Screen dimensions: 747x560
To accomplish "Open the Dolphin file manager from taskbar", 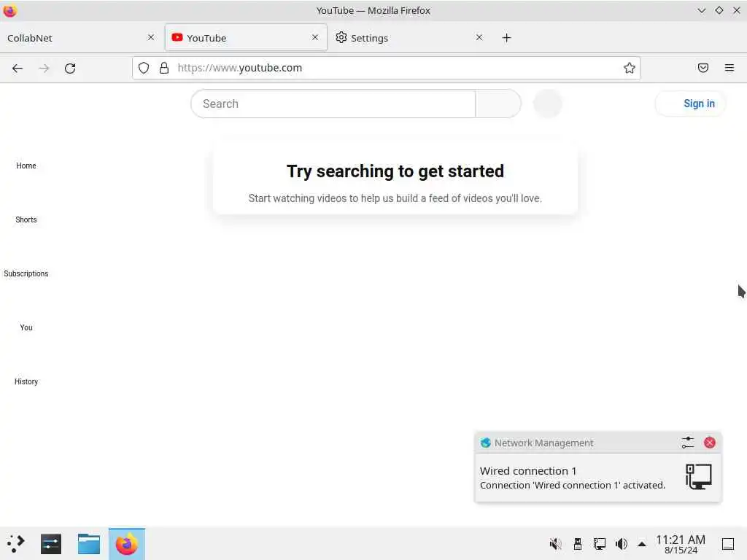I will 88,544.
